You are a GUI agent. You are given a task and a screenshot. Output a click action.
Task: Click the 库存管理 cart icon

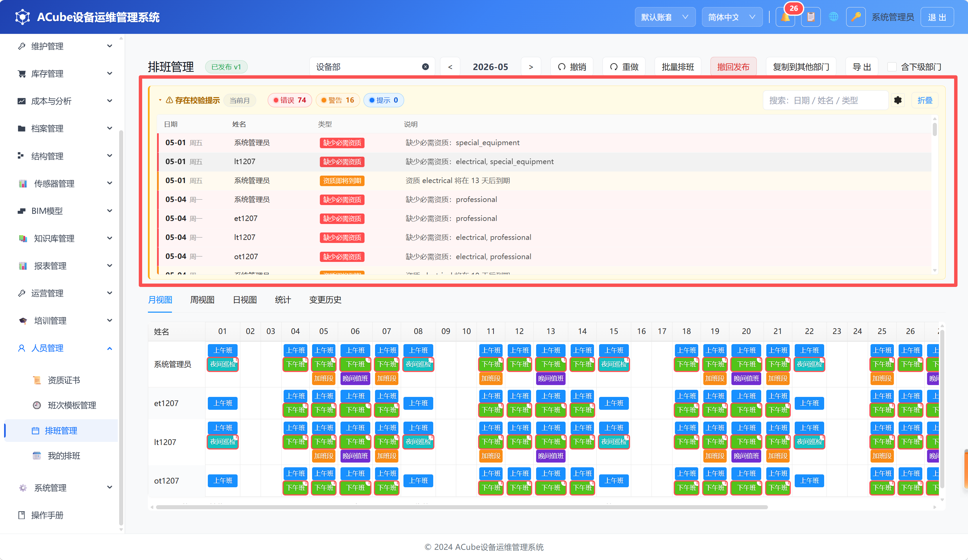point(22,74)
